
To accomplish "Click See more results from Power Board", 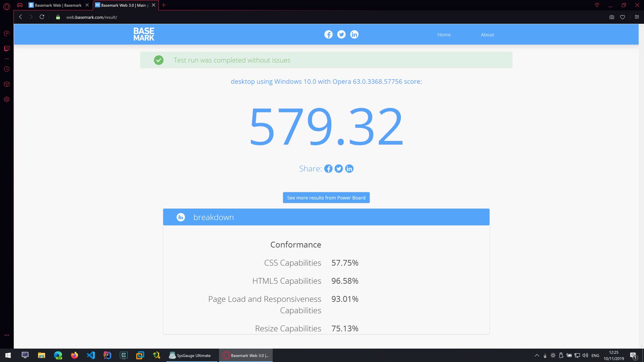I will 326,198.
